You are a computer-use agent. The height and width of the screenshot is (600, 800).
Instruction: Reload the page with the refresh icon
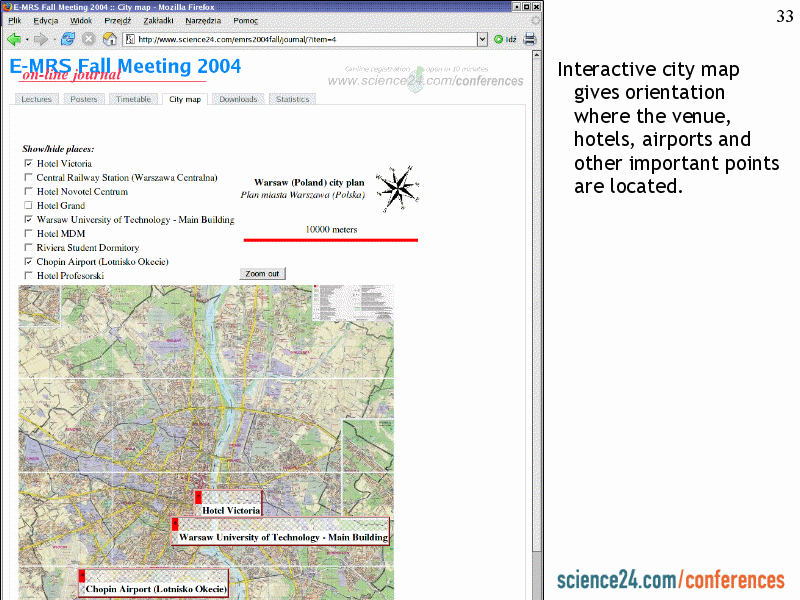[x=68, y=39]
